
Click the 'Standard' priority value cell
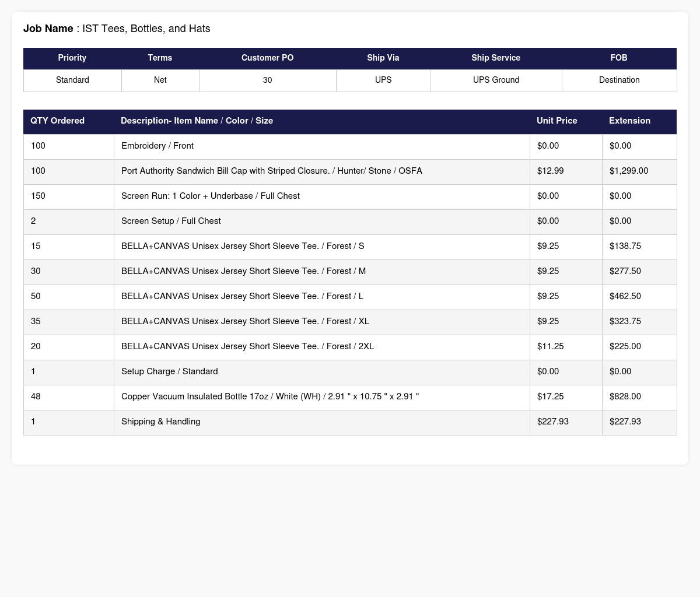(x=72, y=80)
